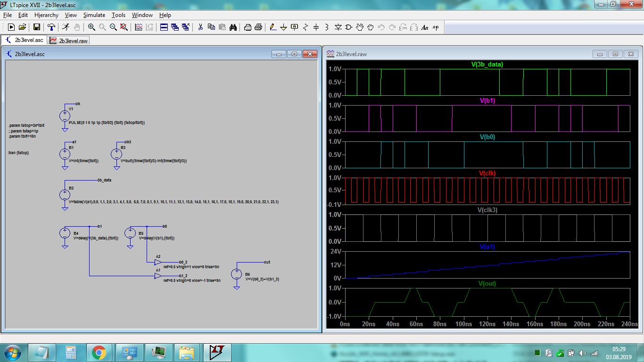Click the New Schematic toolbar icon
This screenshot has width=644, height=362.
(11, 27)
